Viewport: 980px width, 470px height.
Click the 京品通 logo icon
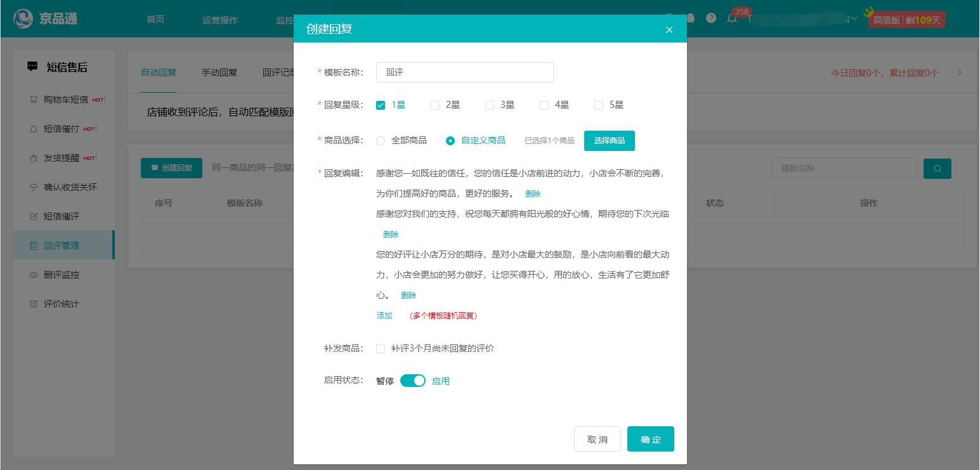[x=23, y=19]
